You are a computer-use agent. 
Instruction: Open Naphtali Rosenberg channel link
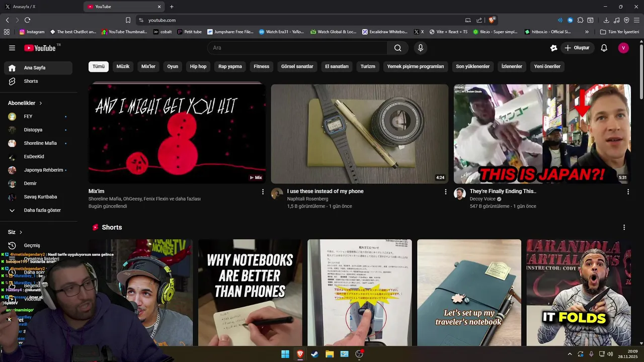[x=307, y=199]
